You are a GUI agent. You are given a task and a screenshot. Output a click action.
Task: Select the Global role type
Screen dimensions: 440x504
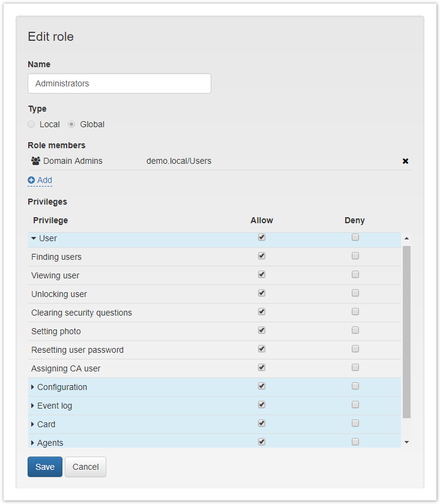(71, 124)
